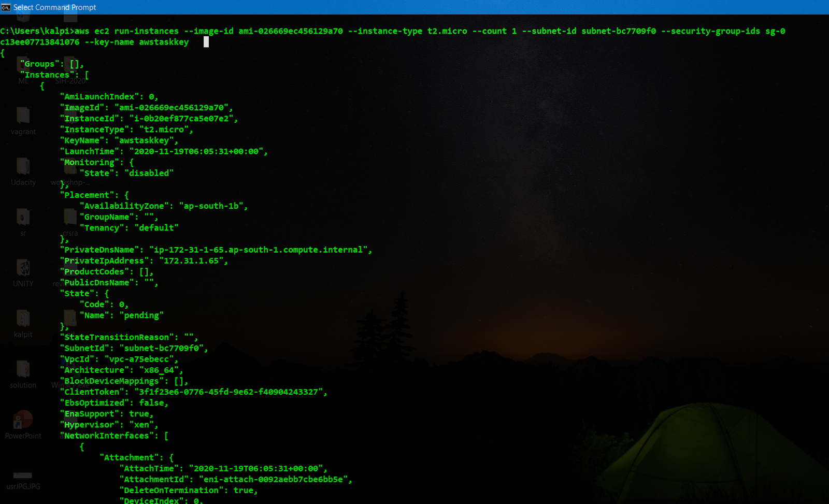The image size is (829, 504).
Task: Click the ImageId value ami-026669ec456129a70
Action: click(x=171, y=108)
